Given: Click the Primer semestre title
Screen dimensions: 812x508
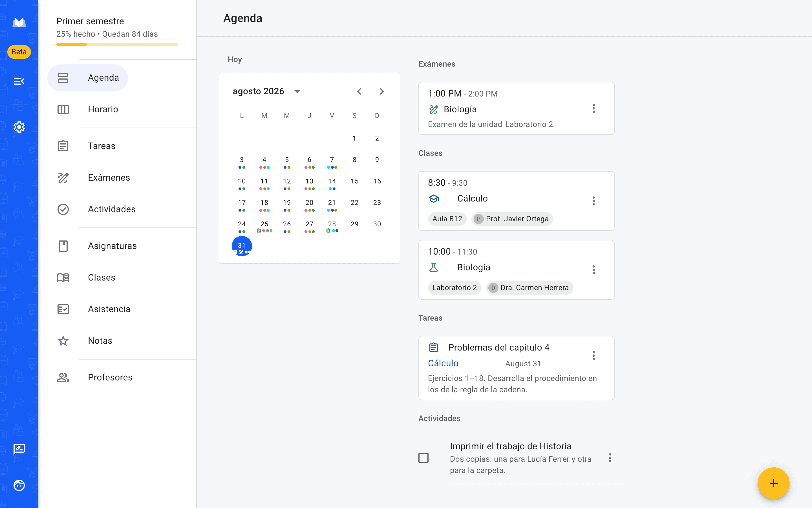Looking at the screenshot, I should (x=90, y=21).
